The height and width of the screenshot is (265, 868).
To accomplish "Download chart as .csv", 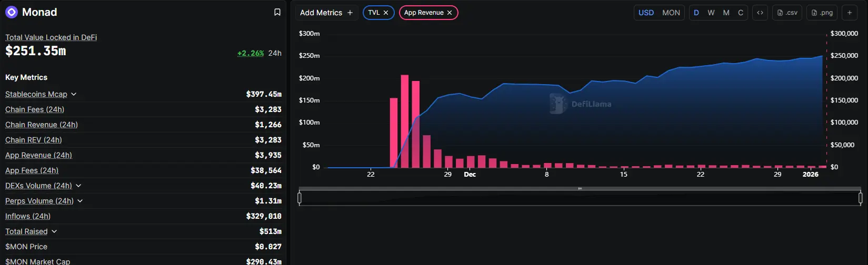I will point(787,13).
